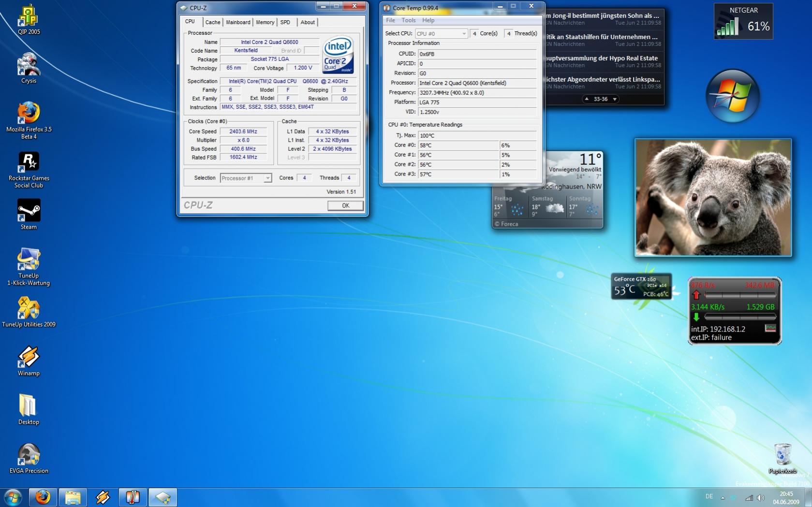
Task: Click the Foreca link in weather gadget
Action: click(509, 224)
